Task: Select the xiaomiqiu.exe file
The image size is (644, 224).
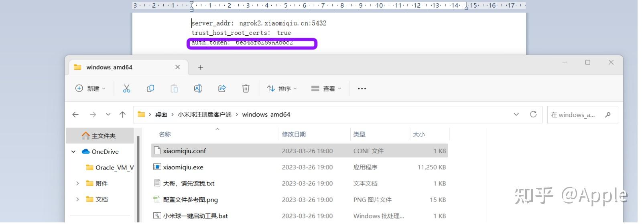Action: 299,167
